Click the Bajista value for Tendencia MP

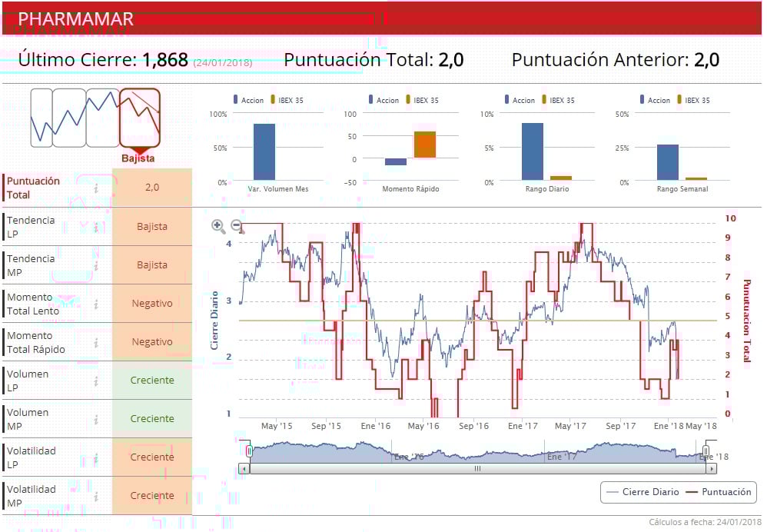(152, 264)
